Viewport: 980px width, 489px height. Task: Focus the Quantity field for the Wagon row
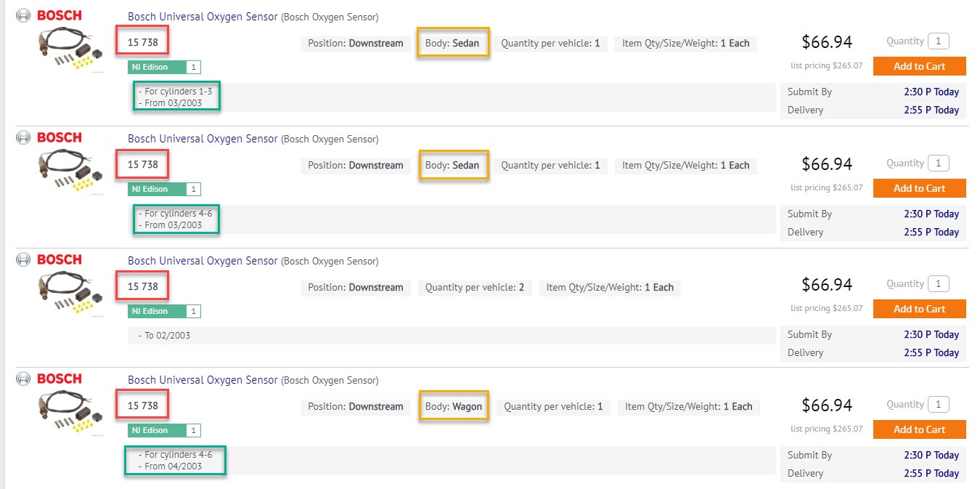point(939,405)
